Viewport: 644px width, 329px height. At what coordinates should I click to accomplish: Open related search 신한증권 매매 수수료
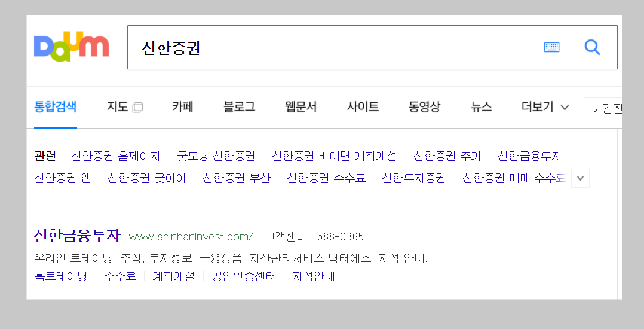click(514, 178)
